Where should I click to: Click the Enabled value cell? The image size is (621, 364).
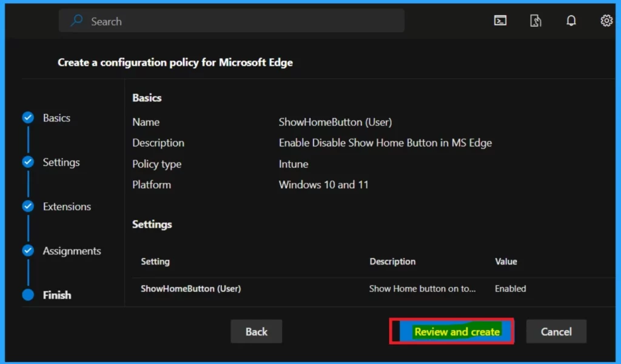pos(511,289)
